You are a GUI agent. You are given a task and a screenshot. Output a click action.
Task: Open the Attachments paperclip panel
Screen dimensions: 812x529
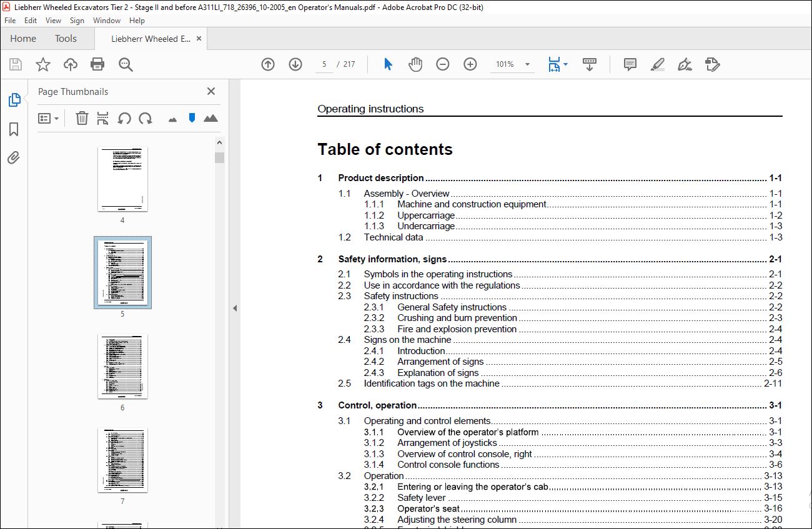(x=14, y=158)
